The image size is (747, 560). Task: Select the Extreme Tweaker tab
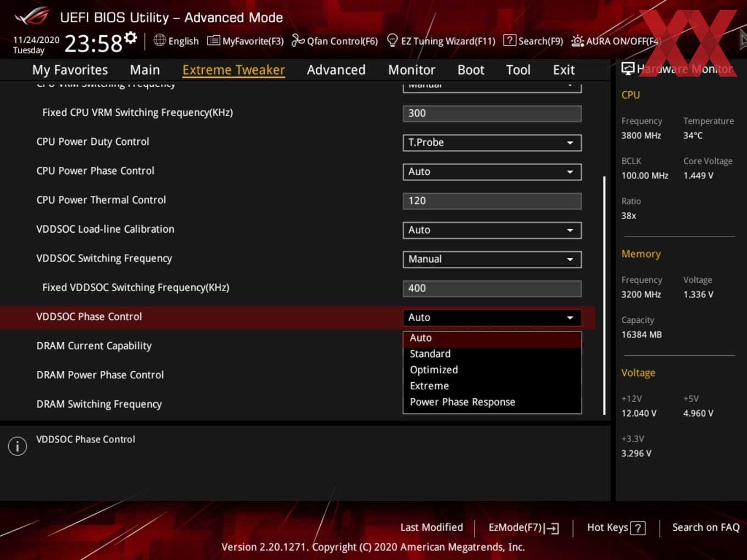(x=233, y=70)
